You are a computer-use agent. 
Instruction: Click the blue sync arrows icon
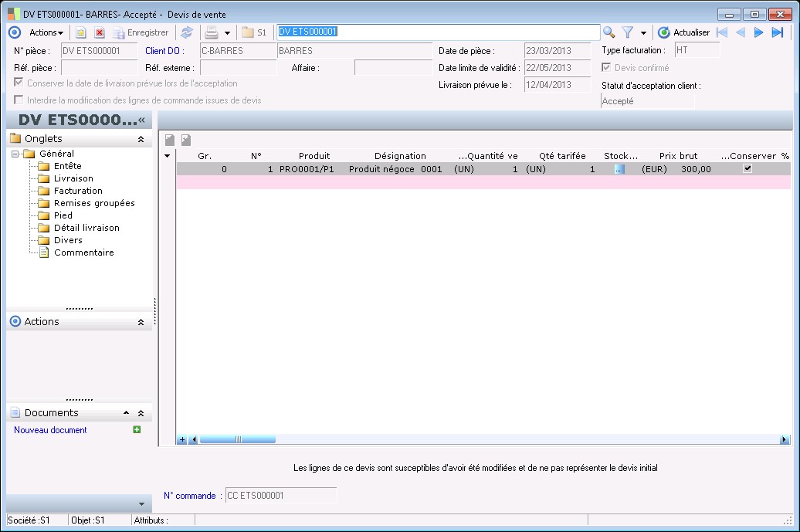click(187, 32)
